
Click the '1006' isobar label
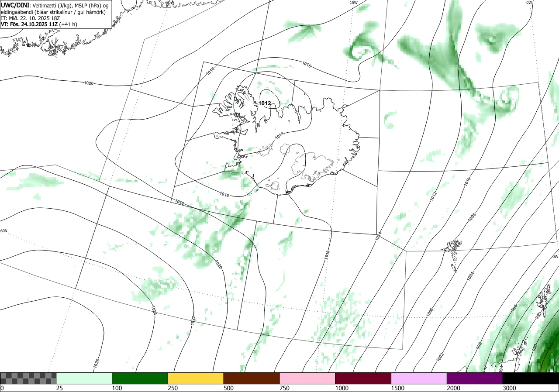430,312
